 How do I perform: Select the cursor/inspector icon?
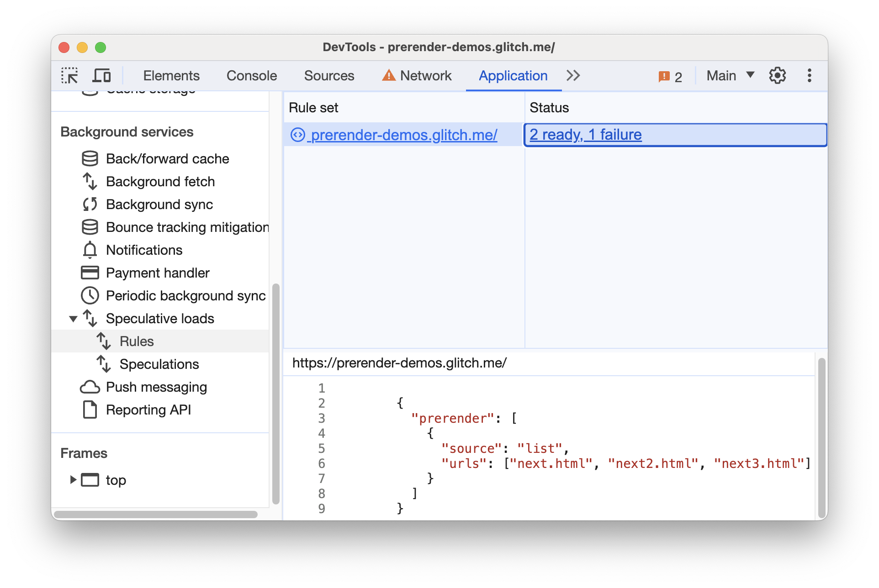point(69,75)
